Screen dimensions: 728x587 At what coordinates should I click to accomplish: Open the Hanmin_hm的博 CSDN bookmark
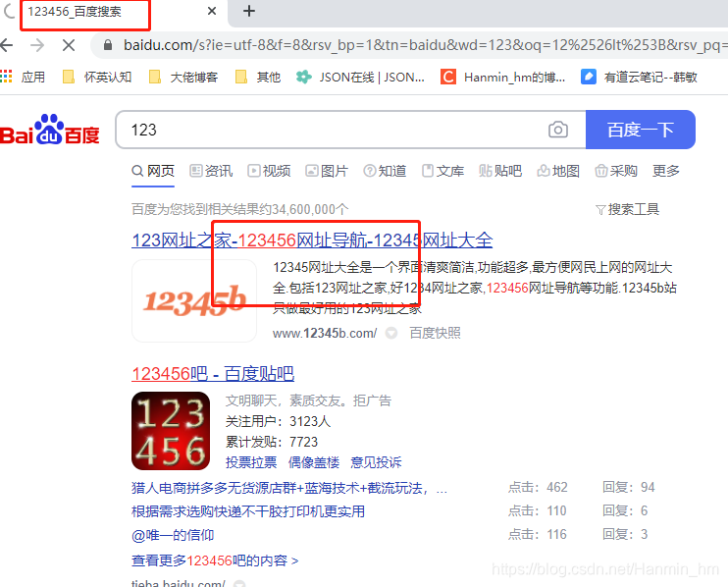tap(502, 77)
